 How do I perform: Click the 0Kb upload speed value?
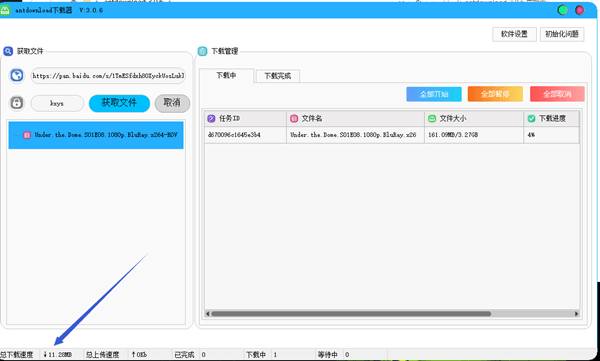point(139,354)
